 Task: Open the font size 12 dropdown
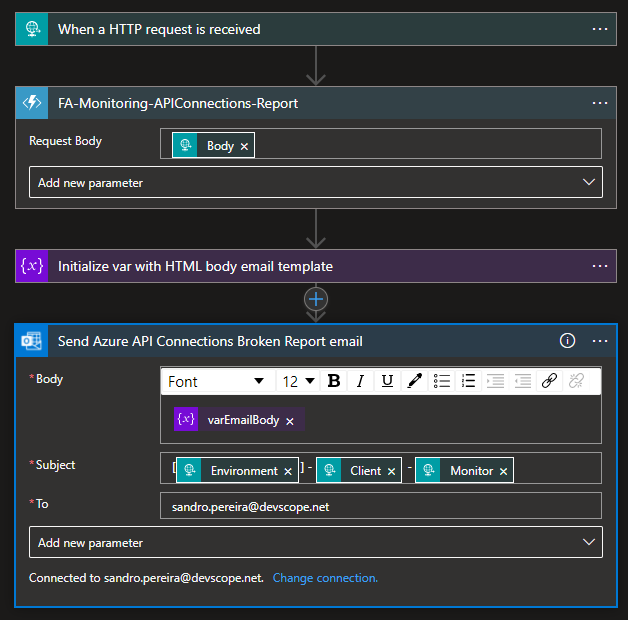click(x=297, y=381)
